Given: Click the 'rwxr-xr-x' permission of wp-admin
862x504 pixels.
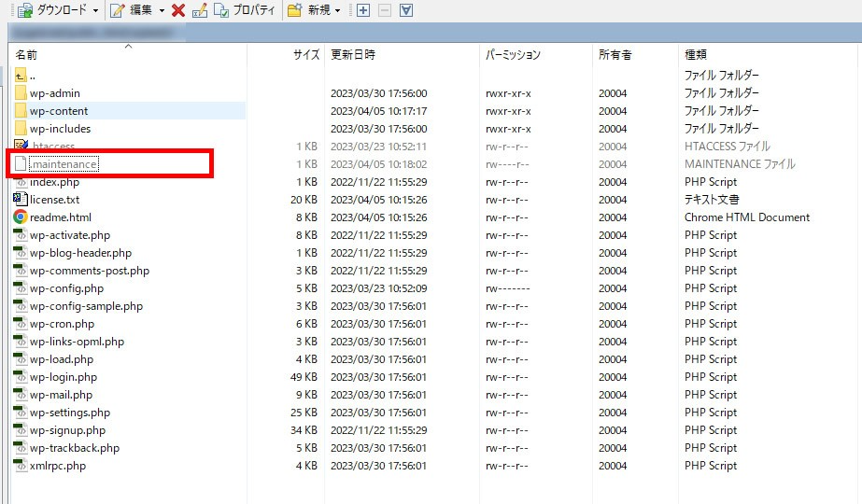Looking at the screenshot, I should (508, 93).
